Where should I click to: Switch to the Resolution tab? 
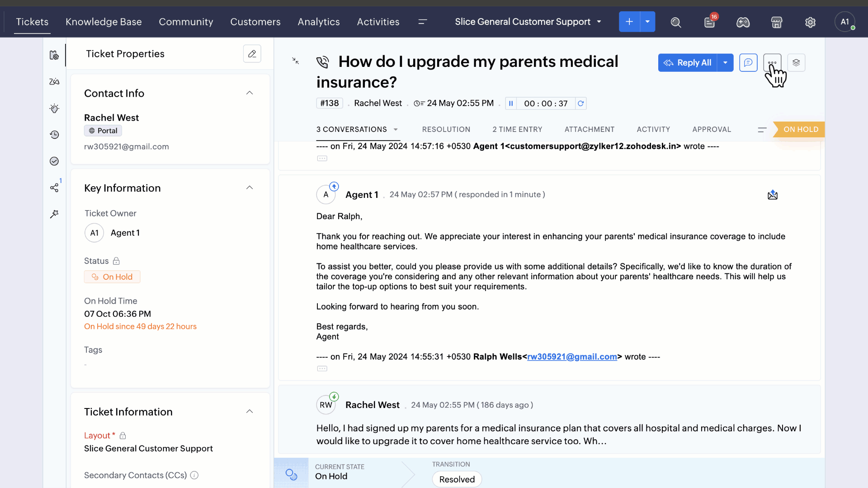(446, 129)
